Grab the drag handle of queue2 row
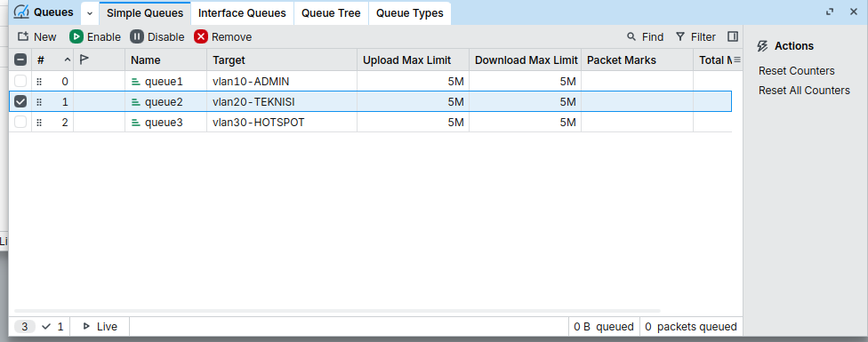 click(x=39, y=102)
